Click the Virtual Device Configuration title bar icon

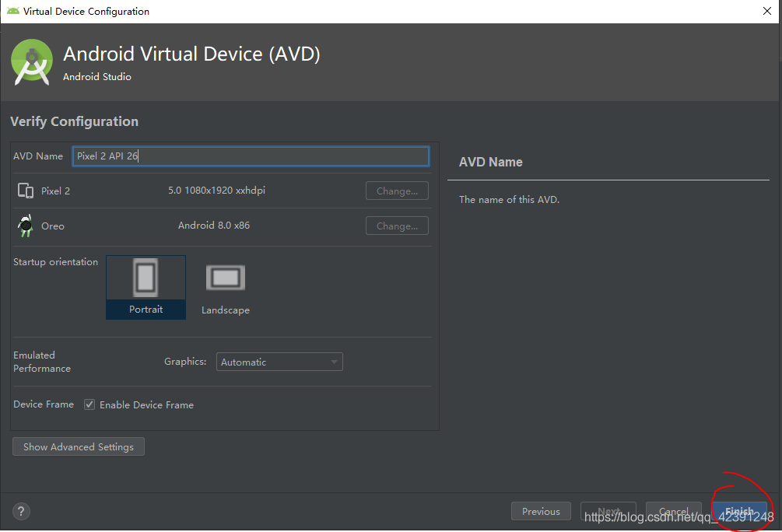pos(14,11)
